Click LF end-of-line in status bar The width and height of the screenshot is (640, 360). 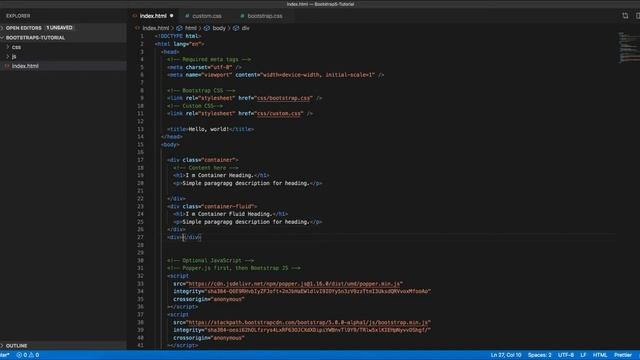coord(583,355)
